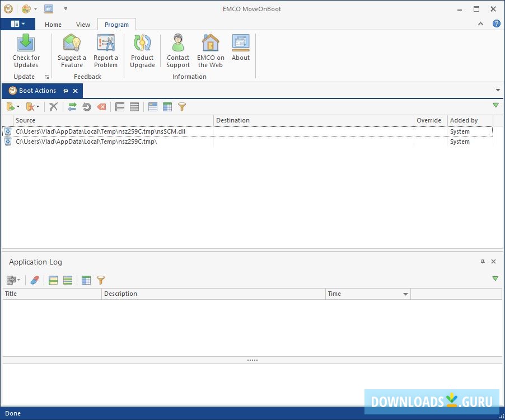
Task: Click the gray export icon in Application Log toolbar
Action: coord(11,280)
